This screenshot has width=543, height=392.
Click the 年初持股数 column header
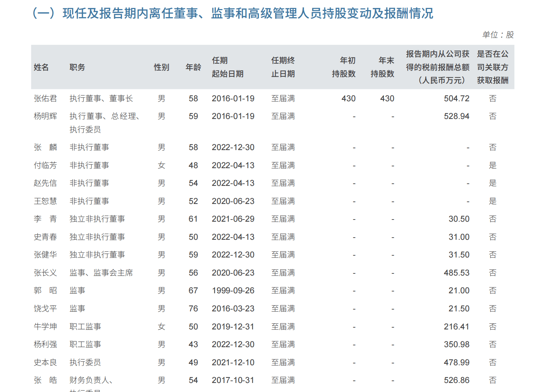(344, 67)
